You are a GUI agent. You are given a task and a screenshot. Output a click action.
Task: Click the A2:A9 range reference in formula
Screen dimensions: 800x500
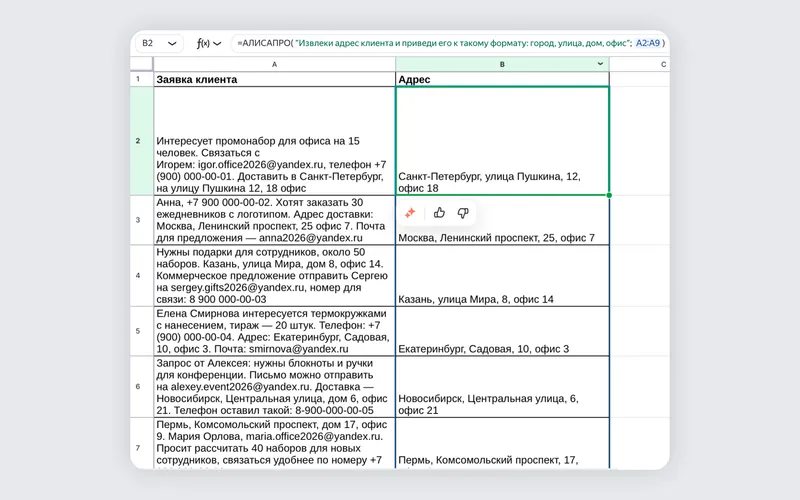coord(647,43)
